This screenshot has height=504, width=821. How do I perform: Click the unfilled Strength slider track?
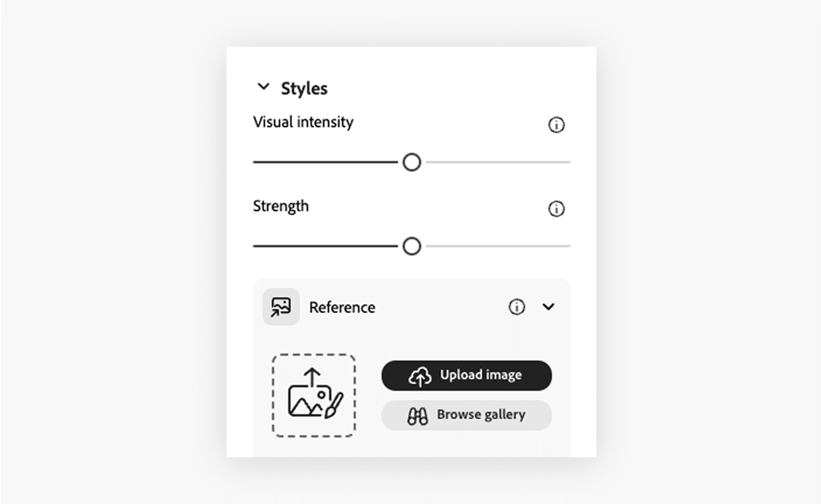point(498,246)
